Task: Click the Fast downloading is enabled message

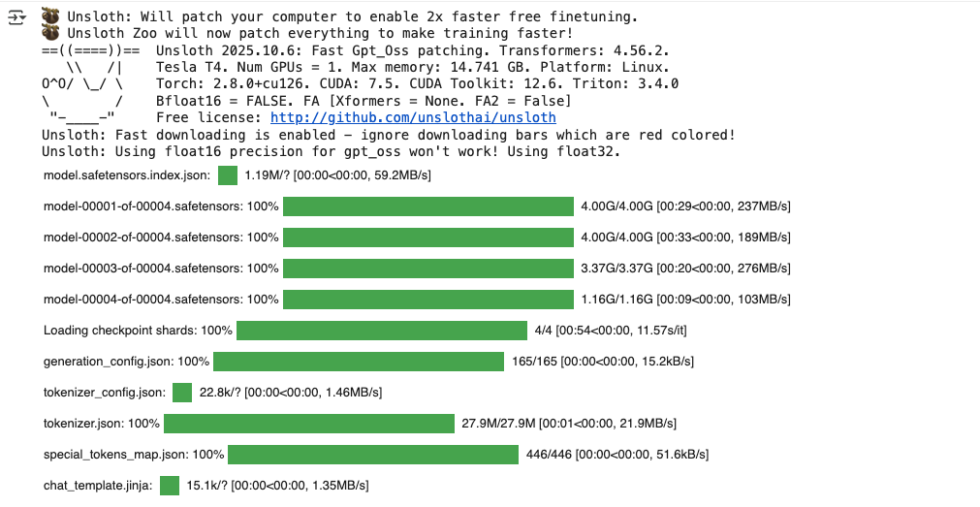Action: pyautogui.click(x=388, y=135)
